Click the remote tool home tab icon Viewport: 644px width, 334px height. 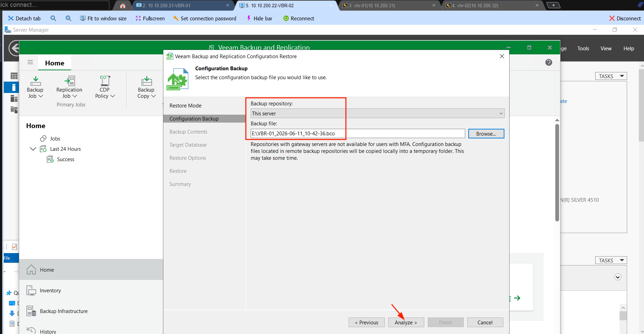tap(123, 6)
